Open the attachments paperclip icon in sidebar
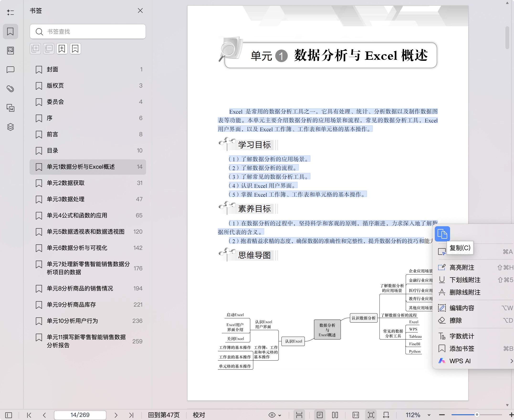The height and width of the screenshot is (420, 514). 10,89
